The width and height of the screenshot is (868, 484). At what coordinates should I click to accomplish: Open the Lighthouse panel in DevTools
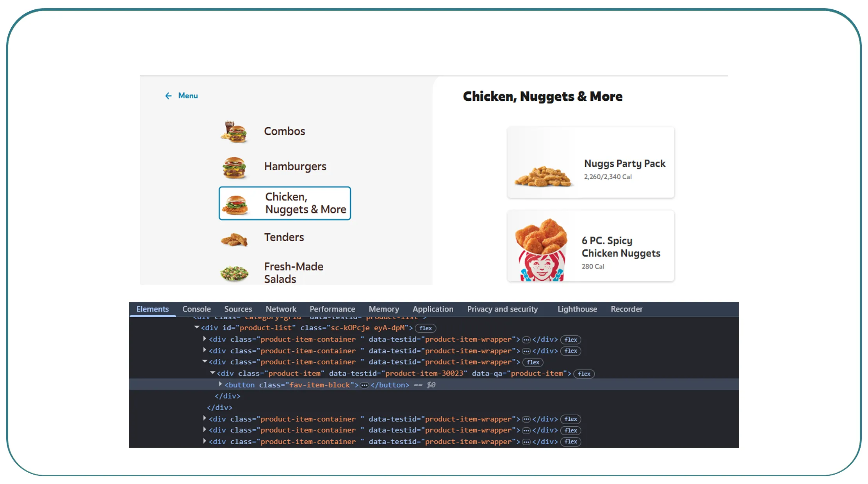[x=577, y=309]
